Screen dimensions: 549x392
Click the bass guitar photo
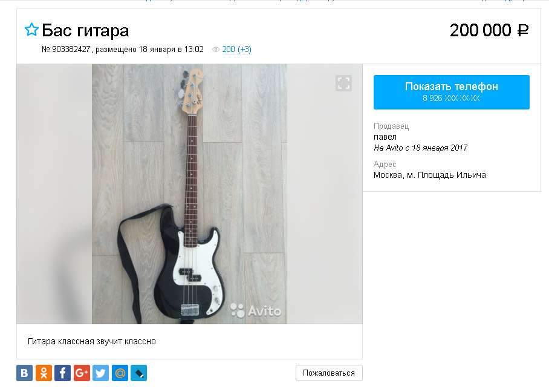coord(189,194)
